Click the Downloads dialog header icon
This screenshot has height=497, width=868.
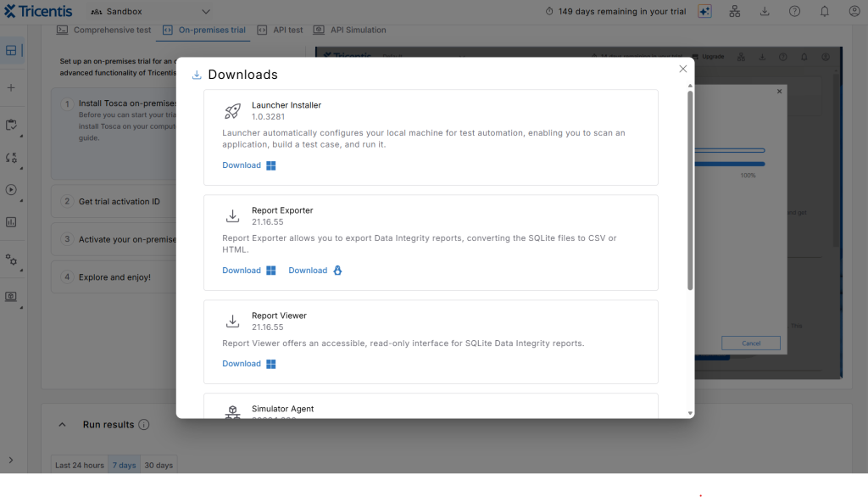197,75
